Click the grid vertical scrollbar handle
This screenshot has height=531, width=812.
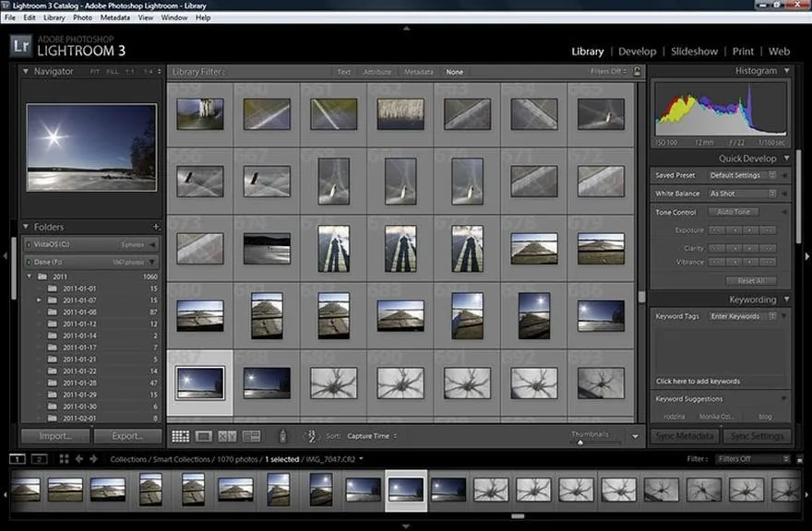coord(641,297)
